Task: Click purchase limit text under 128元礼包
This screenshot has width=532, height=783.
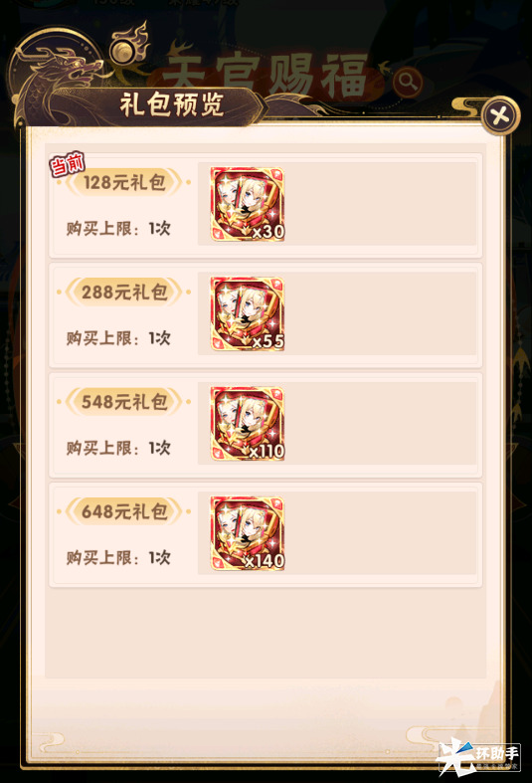Action: pyautogui.click(x=118, y=229)
